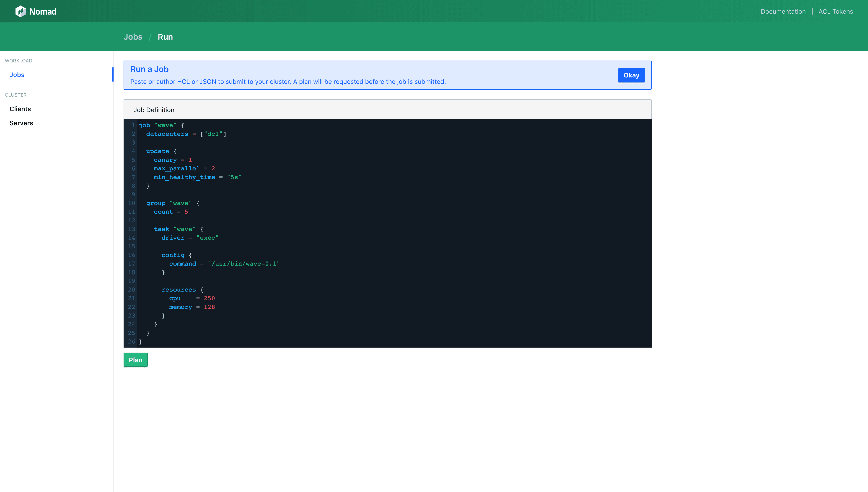
Task: Click the count = 5 line
Action: [x=170, y=212]
